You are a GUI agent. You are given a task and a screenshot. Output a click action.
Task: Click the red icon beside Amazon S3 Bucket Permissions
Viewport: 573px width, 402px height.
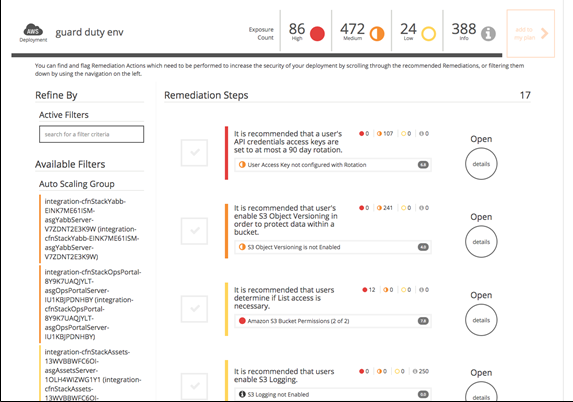pyautogui.click(x=242, y=321)
